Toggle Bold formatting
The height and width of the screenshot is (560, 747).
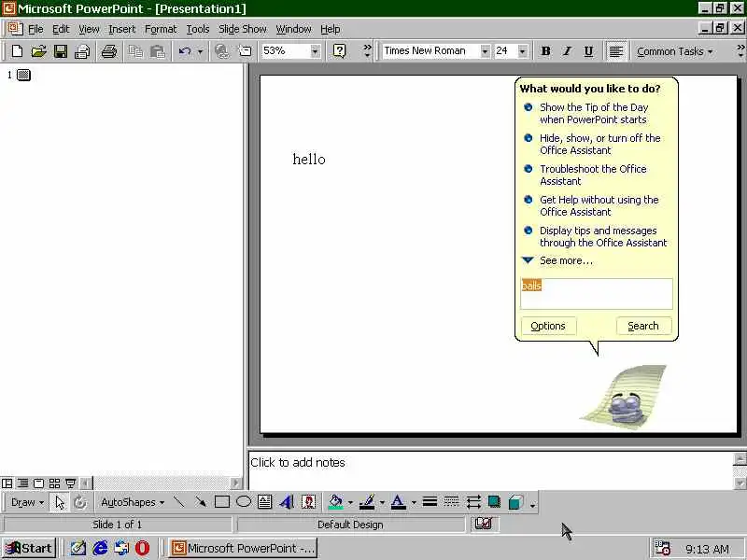tap(546, 51)
